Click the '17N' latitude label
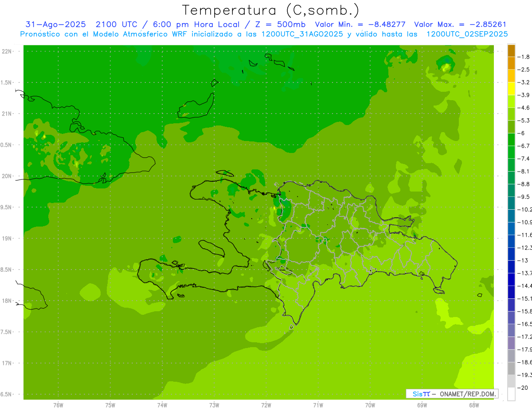Image resolution: width=532 pixels, height=411 pixels. [8, 363]
